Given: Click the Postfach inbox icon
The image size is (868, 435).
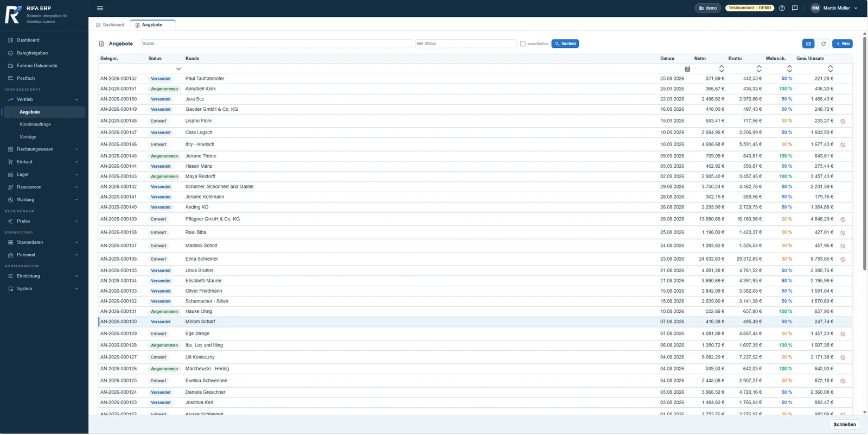Looking at the screenshot, I should click(10, 78).
